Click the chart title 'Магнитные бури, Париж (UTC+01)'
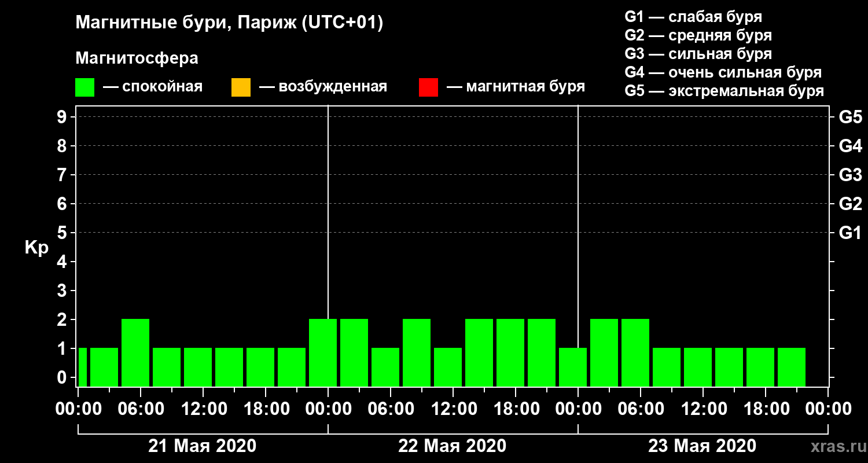 (x=229, y=24)
